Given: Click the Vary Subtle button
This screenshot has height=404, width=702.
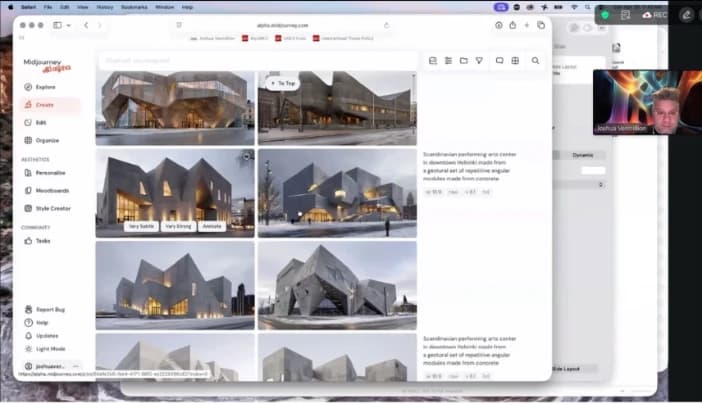Looking at the screenshot, I should tap(141, 227).
